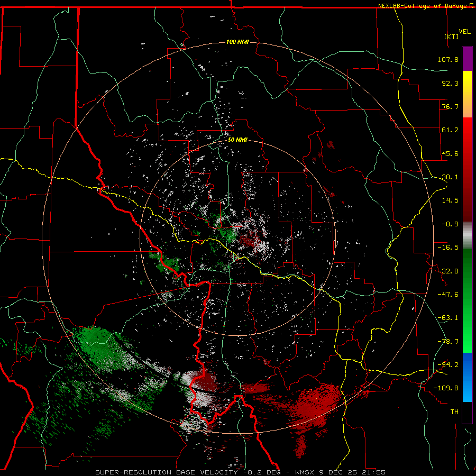Image resolution: width=476 pixels, height=476 pixels.
Task: Select the -32.0 velocity scale value
Action: coord(448,271)
